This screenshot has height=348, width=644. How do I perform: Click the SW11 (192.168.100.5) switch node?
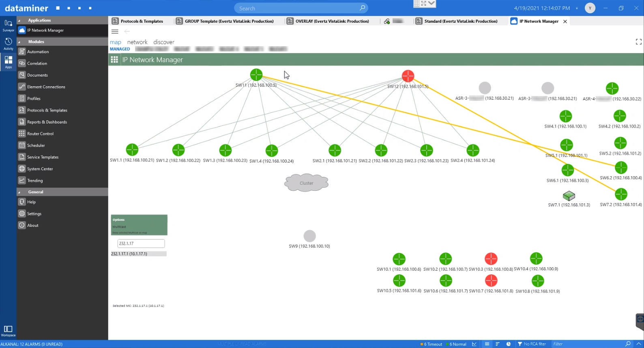click(256, 75)
